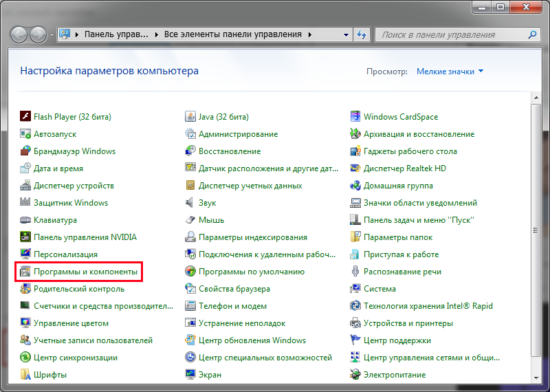The image size is (550, 392).
Task: Expand arrow after Все элементы панели управления
Action: tap(310, 35)
